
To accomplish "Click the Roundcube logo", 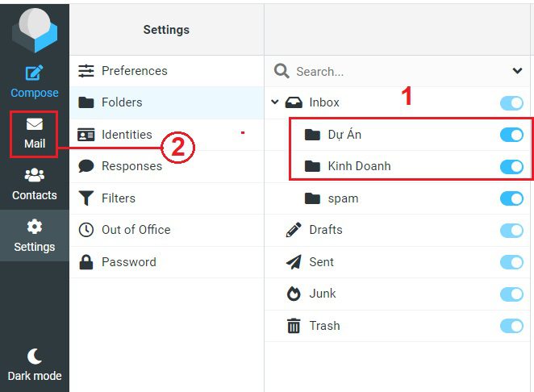I will coord(35,30).
